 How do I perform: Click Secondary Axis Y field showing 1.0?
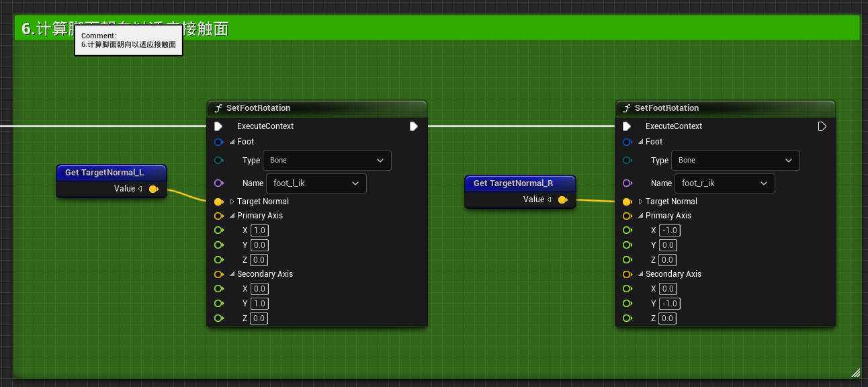[259, 304]
